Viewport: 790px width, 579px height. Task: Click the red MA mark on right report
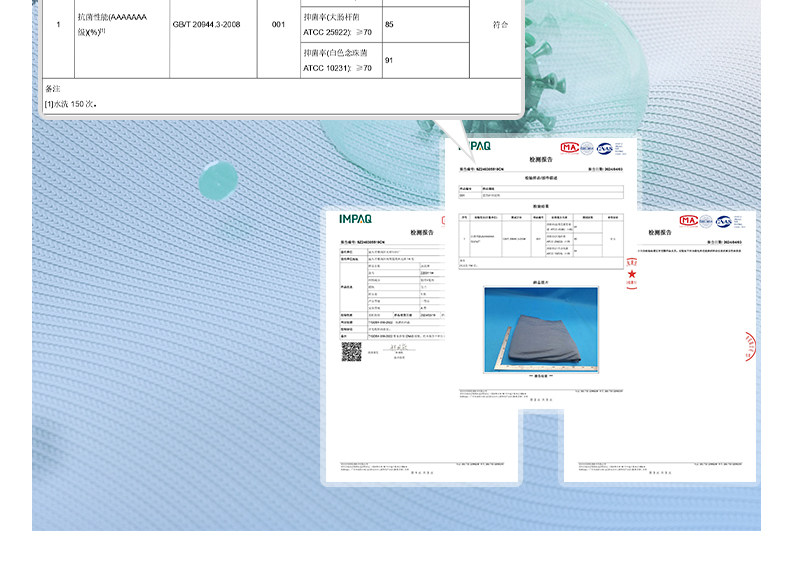(x=688, y=220)
